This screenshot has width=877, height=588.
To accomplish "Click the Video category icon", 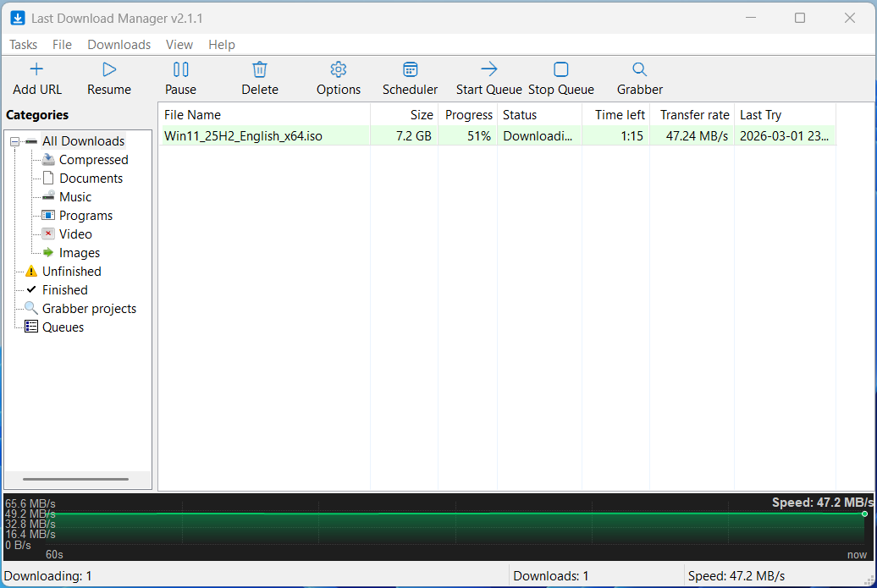I will pos(48,234).
